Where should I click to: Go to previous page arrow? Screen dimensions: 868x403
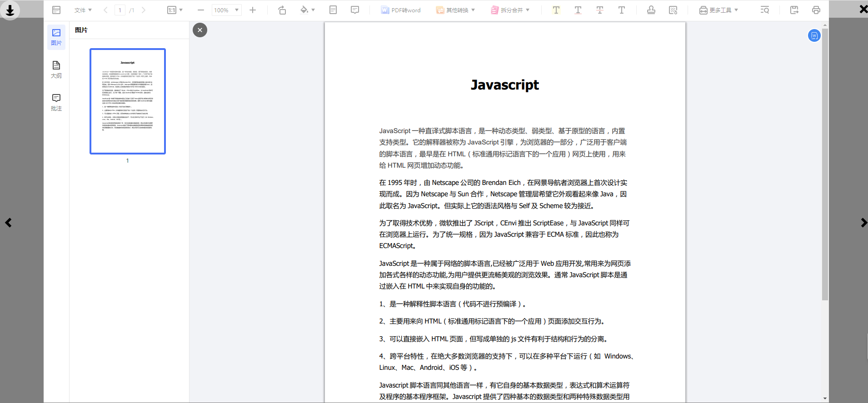click(105, 10)
